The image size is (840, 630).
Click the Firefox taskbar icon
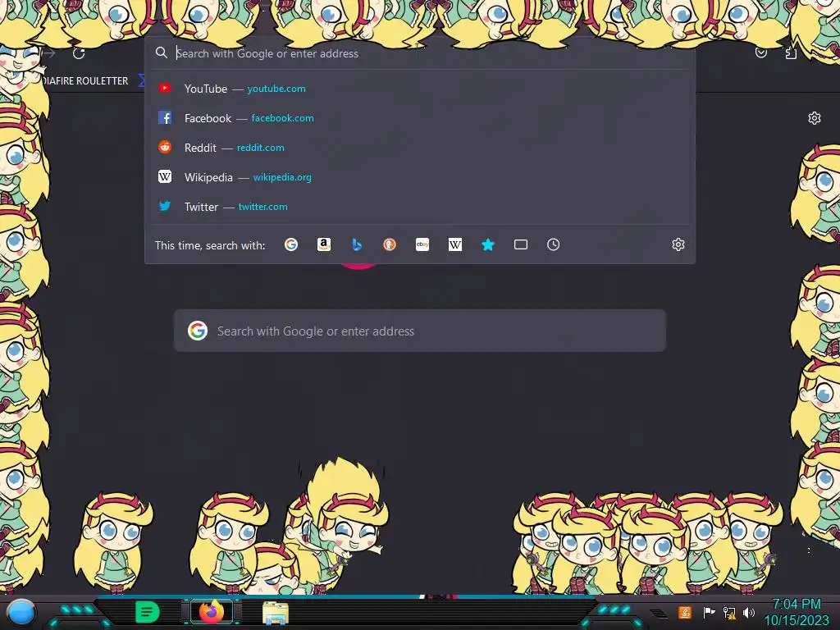pyautogui.click(x=212, y=612)
